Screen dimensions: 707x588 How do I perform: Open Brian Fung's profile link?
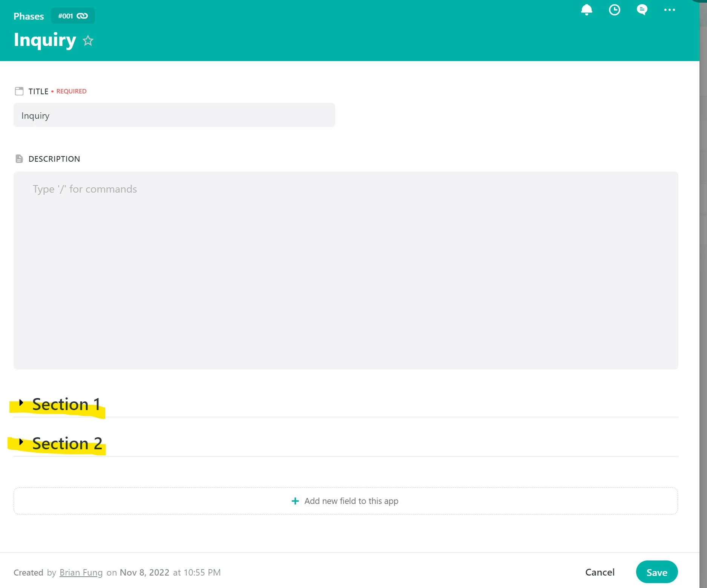click(81, 573)
